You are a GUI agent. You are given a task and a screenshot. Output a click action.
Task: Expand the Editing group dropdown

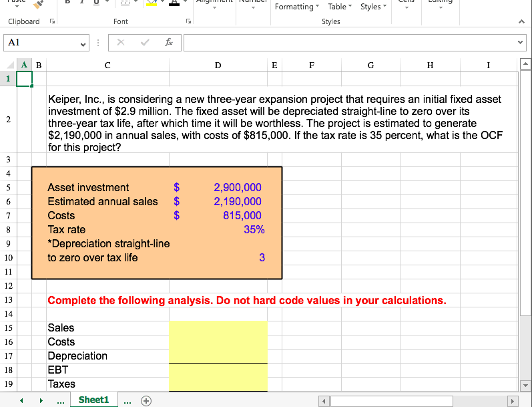tap(441, 7)
